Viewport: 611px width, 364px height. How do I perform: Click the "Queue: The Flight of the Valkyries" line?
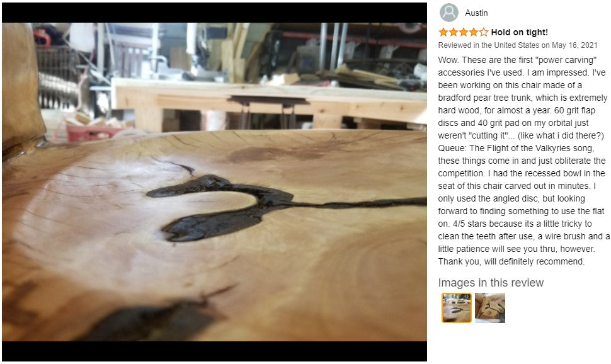click(516, 148)
